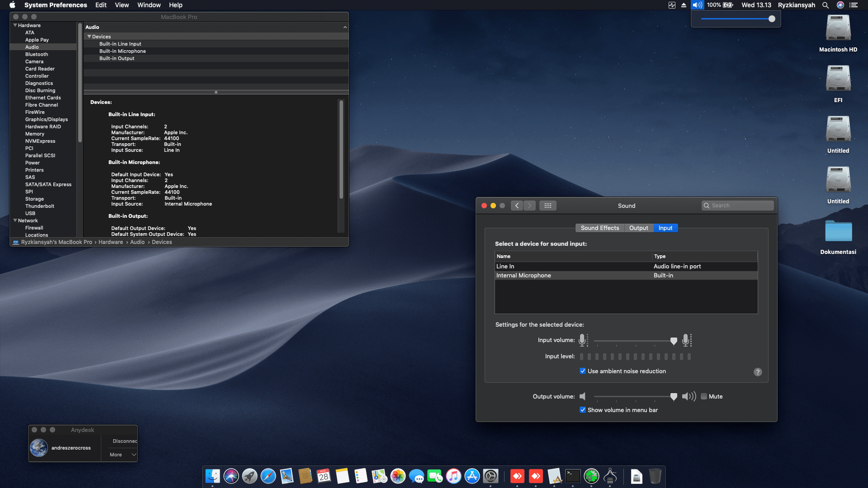
Task: Open the Calendar app showing Aug 28
Action: tap(323, 476)
